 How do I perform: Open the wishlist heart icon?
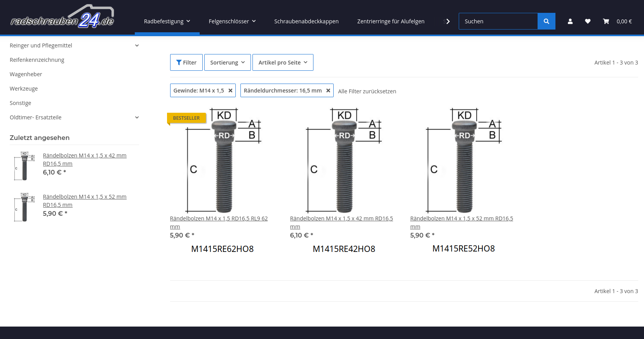(x=587, y=21)
